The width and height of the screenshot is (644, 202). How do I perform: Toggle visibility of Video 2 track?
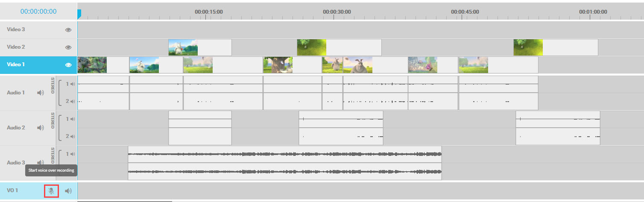tap(68, 47)
